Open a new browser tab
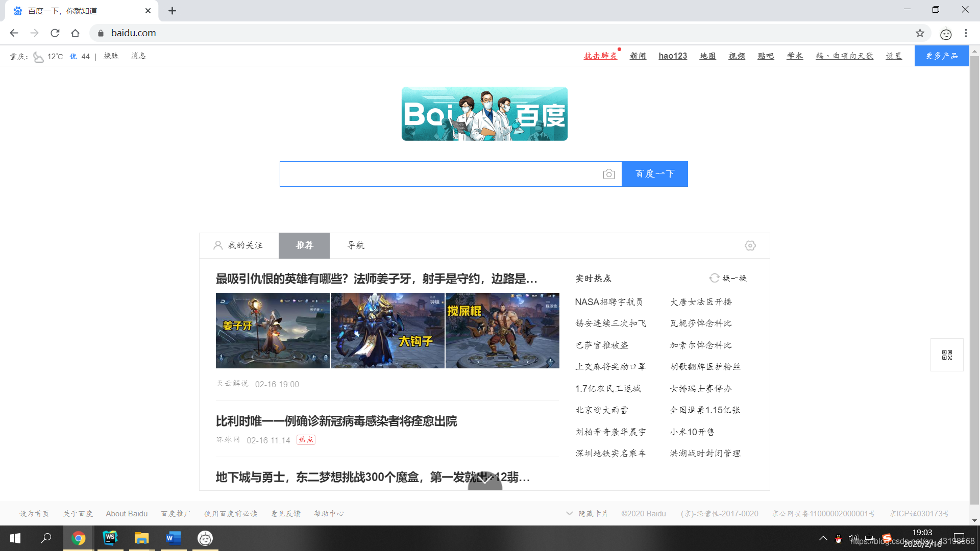Image resolution: width=980 pixels, height=551 pixels. pos(172,11)
